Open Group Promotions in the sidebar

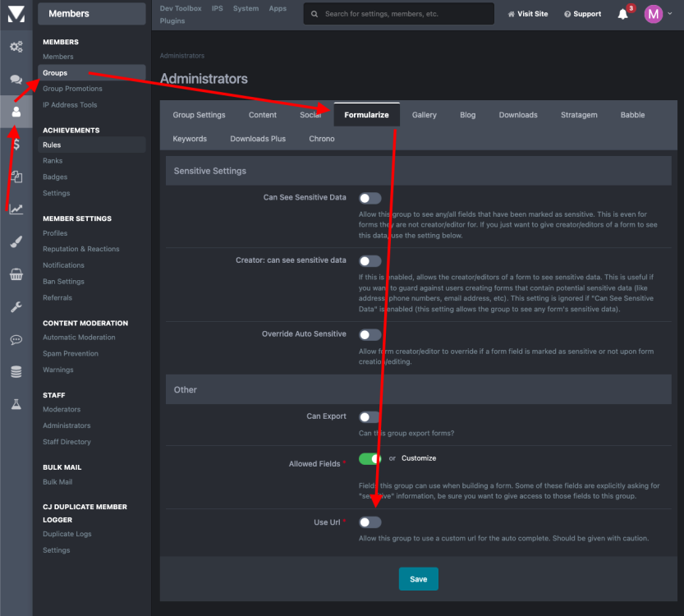(72, 89)
